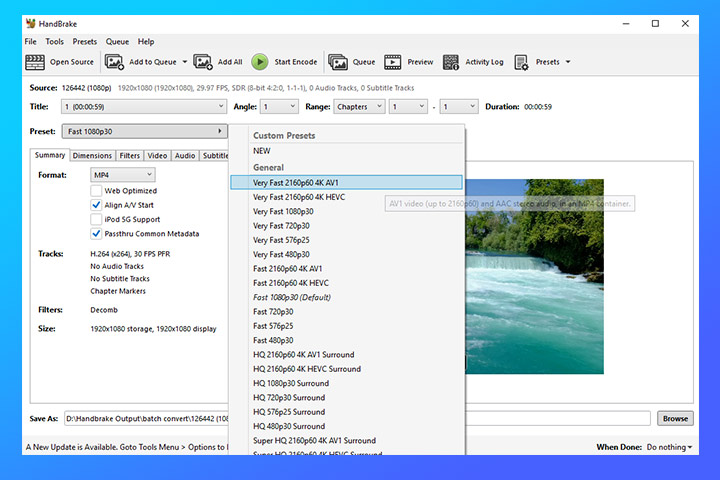Select Fast 720p30 preset
The height and width of the screenshot is (480, 720).
click(347, 312)
